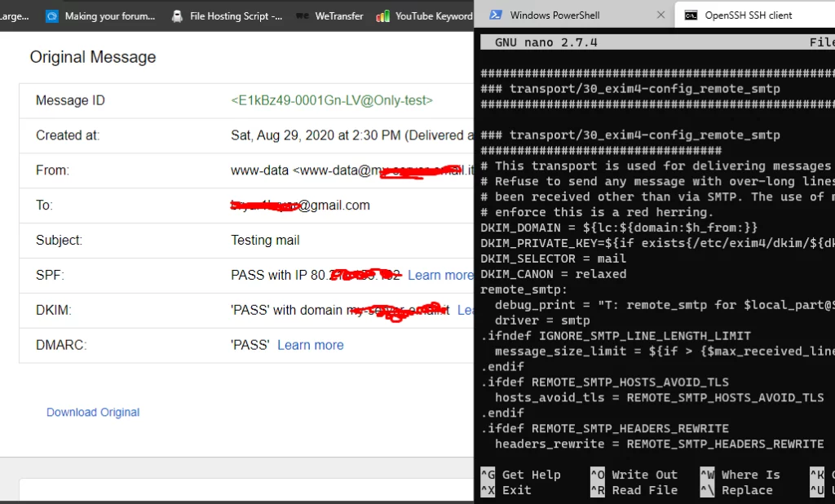Image resolution: width=835 pixels, height=504 pixels.
Task: Click the .ifndef IGNORE_SMTP_LINE_LENGTH_LIMIT line
Action: 616,336
